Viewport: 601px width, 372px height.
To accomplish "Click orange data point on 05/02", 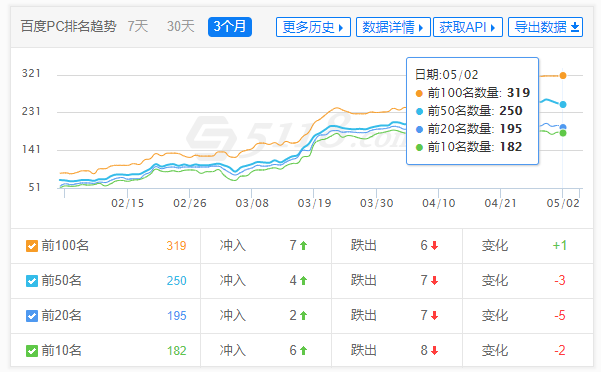I will (563, 75).
